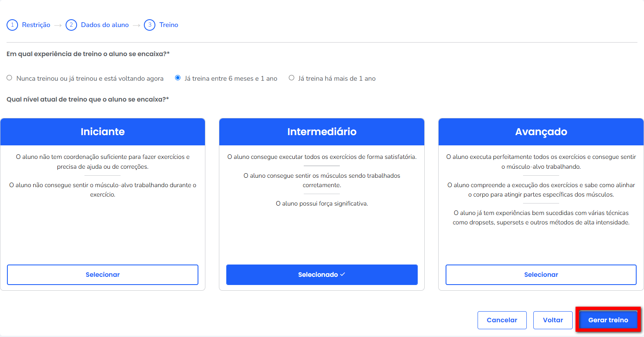Open the Dados do aluno step

click(x=105, y=25)
